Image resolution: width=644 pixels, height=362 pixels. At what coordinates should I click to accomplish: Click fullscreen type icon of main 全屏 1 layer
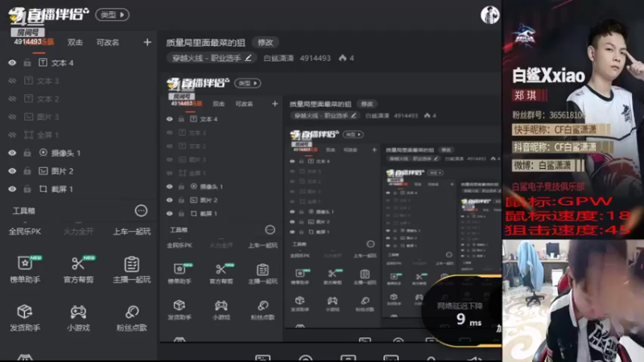[28, 134]
